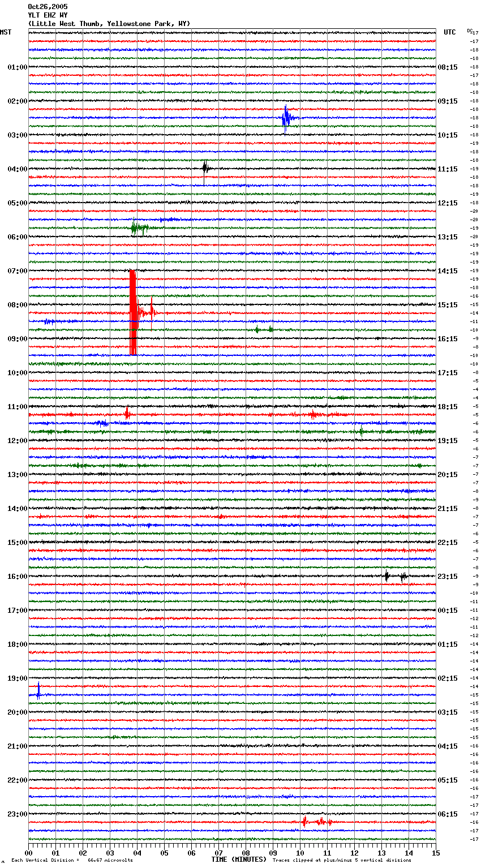Select the 07:00 MST hour label

point(17,271)
